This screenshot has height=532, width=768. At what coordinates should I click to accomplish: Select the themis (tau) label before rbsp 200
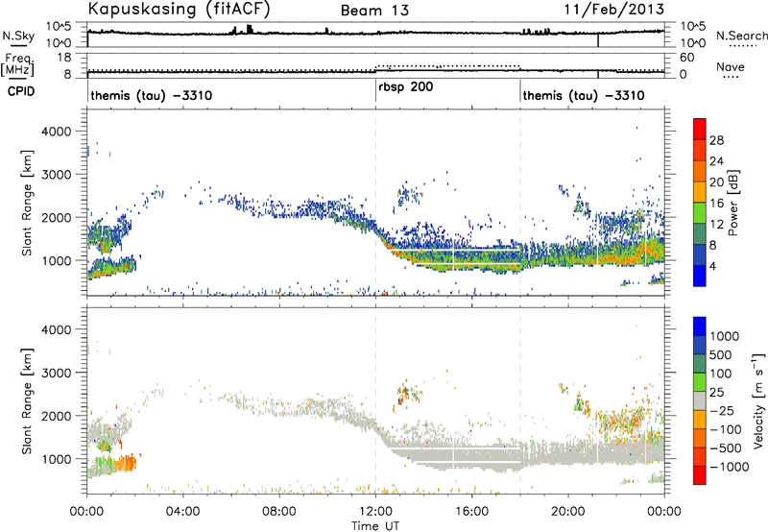152,95
